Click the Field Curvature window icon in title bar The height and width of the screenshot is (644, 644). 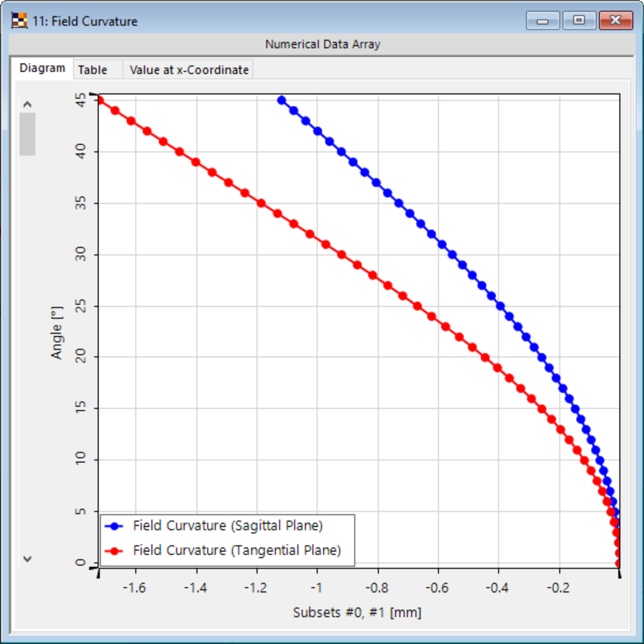[x=19, y=21]
